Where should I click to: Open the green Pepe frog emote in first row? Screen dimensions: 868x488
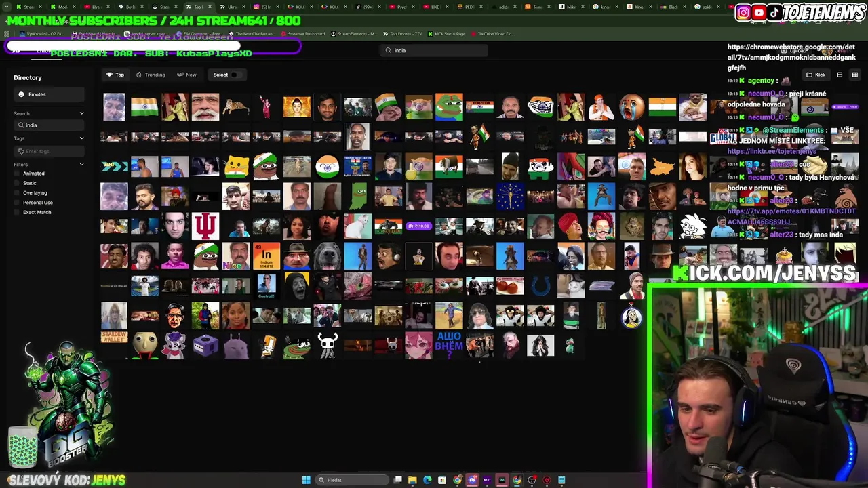(x=449, y=107)
